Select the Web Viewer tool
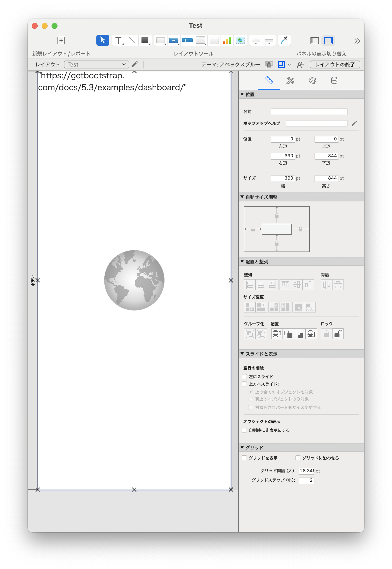This screenshot has height=569, width=392. [x=240, y=40]
